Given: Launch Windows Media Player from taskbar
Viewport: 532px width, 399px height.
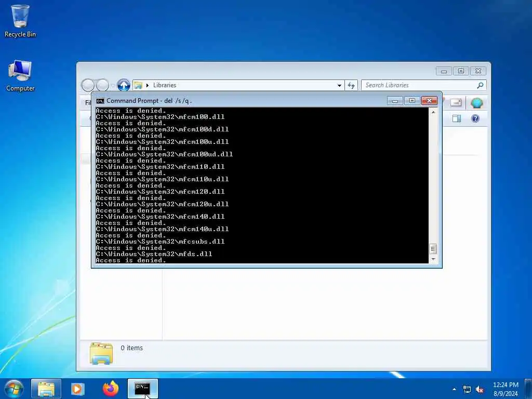Looking at the screenshot, I should click(78, 389).
